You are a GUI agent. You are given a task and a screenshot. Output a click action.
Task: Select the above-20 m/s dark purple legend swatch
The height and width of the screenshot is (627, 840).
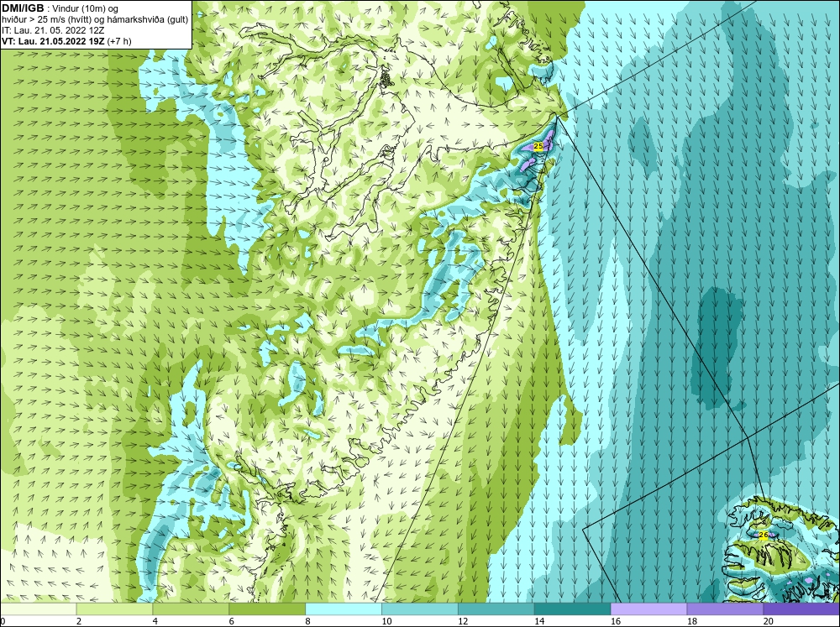[x=802, y=609]
